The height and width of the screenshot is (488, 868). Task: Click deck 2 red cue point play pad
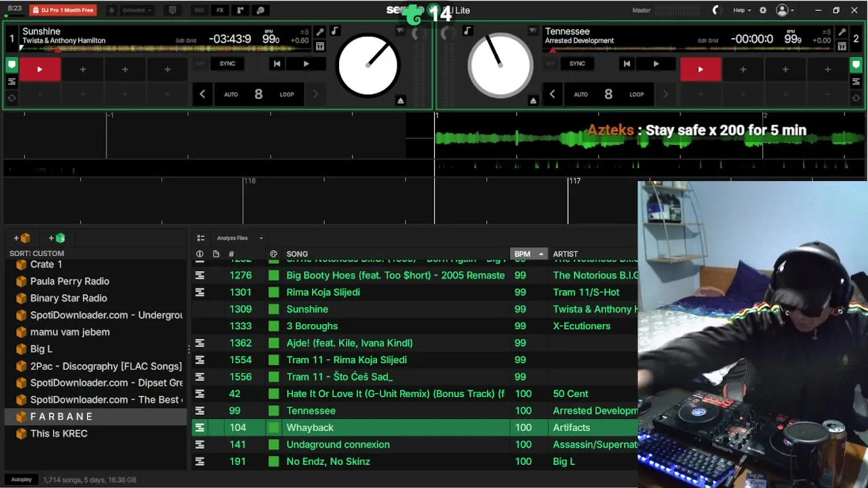click(701, 69)
